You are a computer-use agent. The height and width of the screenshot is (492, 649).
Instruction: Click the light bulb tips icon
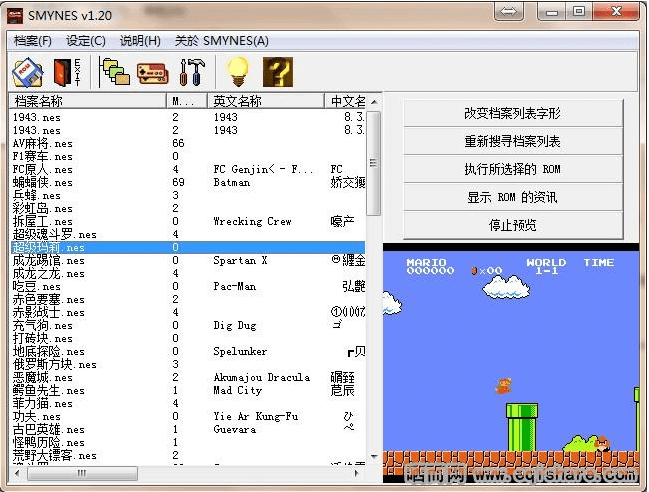pos(239,72)
